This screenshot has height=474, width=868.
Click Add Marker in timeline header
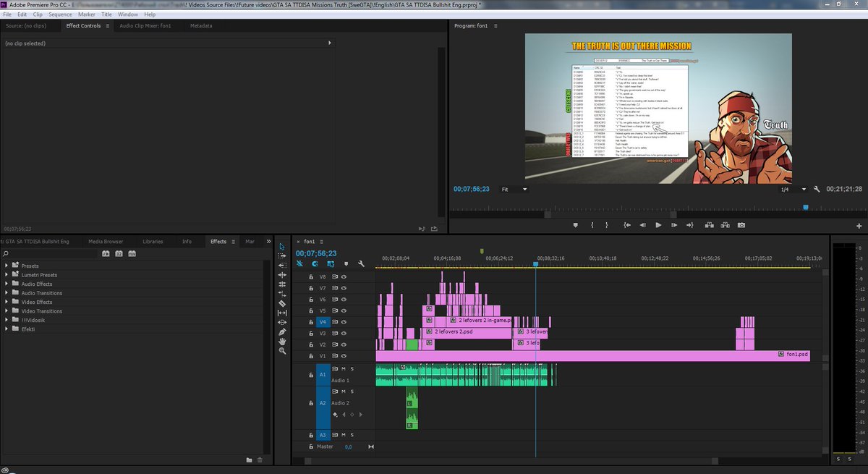coord(346,264)
